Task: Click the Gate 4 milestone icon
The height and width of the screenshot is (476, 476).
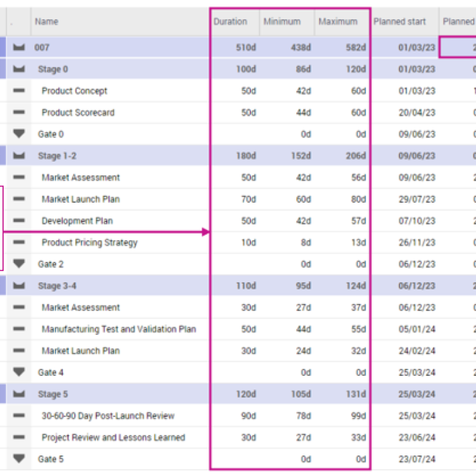Action: point(19,372)
